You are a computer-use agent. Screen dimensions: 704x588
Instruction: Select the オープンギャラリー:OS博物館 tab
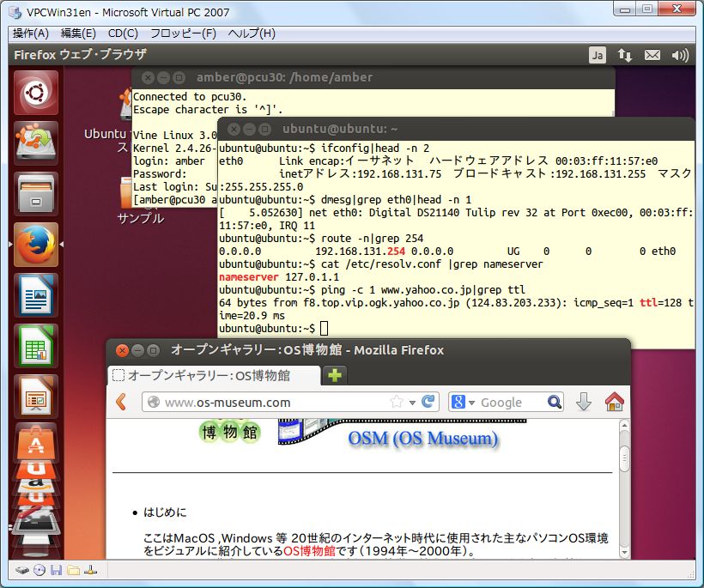click(x=214, y=375)
